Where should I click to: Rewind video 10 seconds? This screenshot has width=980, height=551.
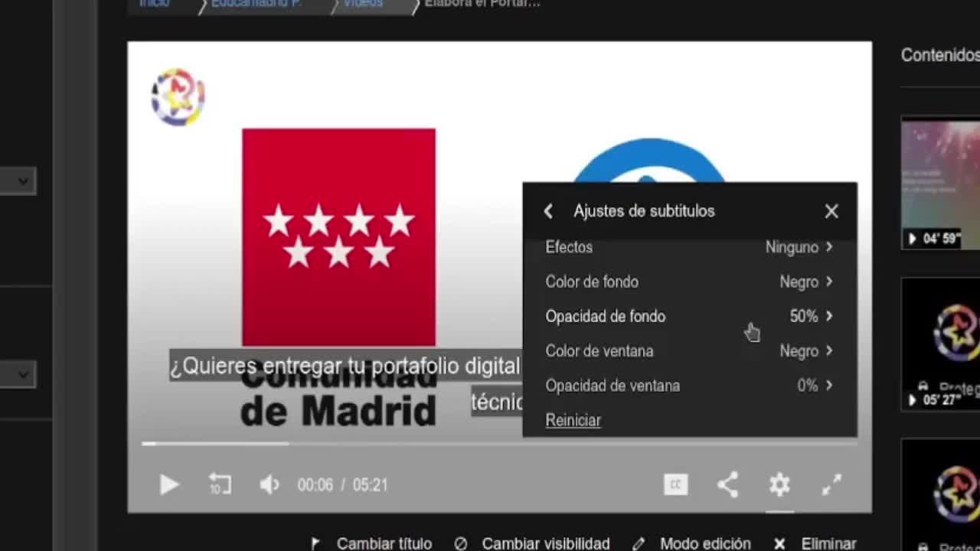(220, 484)
